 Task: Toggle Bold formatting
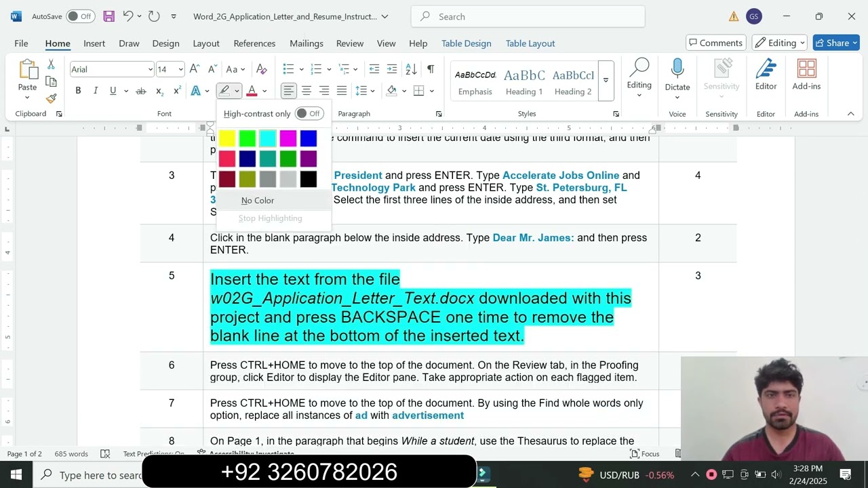click(78, 91)
